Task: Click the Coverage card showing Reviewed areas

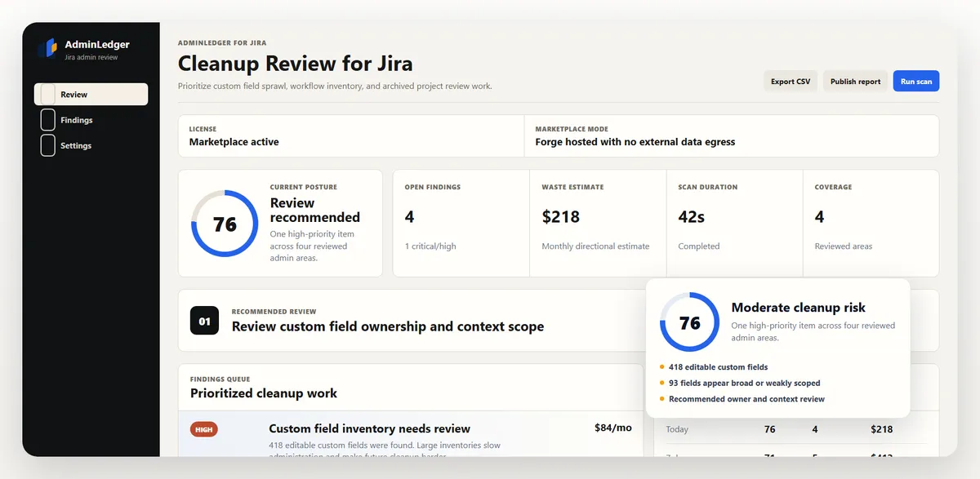Action: pyautogui.click(x=871, y=223)
